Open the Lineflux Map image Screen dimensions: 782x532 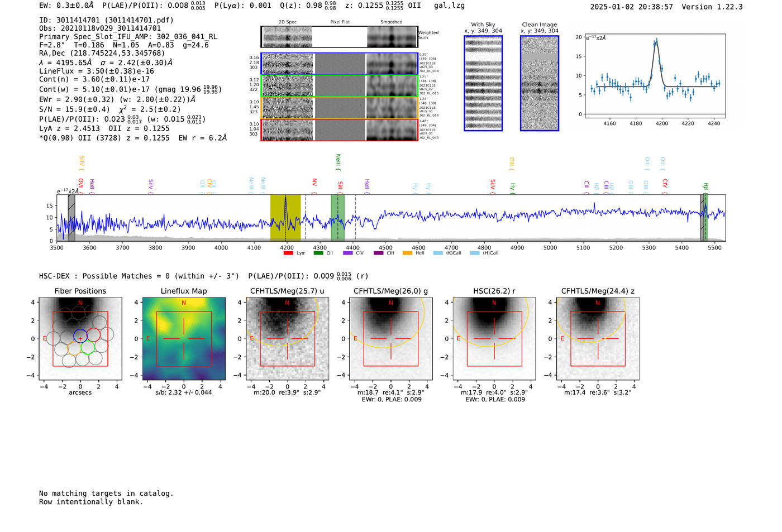(184, 339)
